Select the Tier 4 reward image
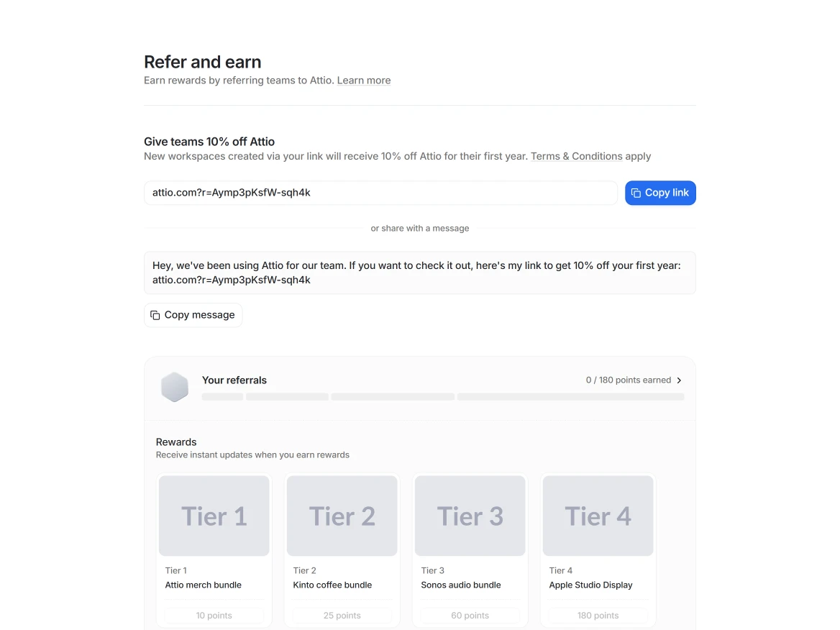 (x=598, y=516)
